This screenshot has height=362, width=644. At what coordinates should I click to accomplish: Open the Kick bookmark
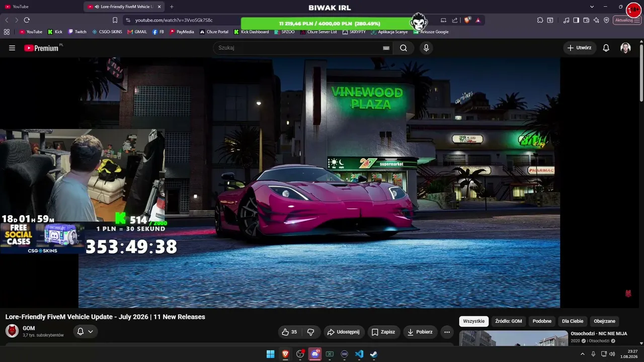click(55, 32)
